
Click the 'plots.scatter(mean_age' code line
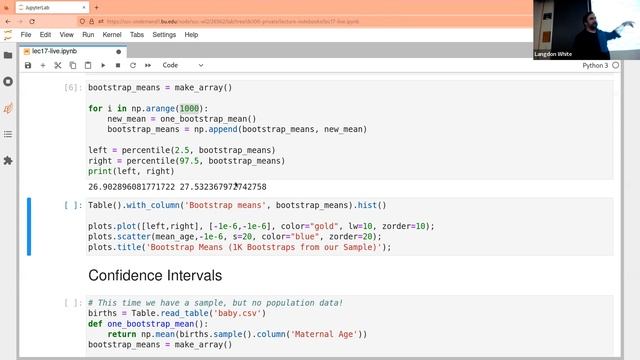click(x=235, y=237)
